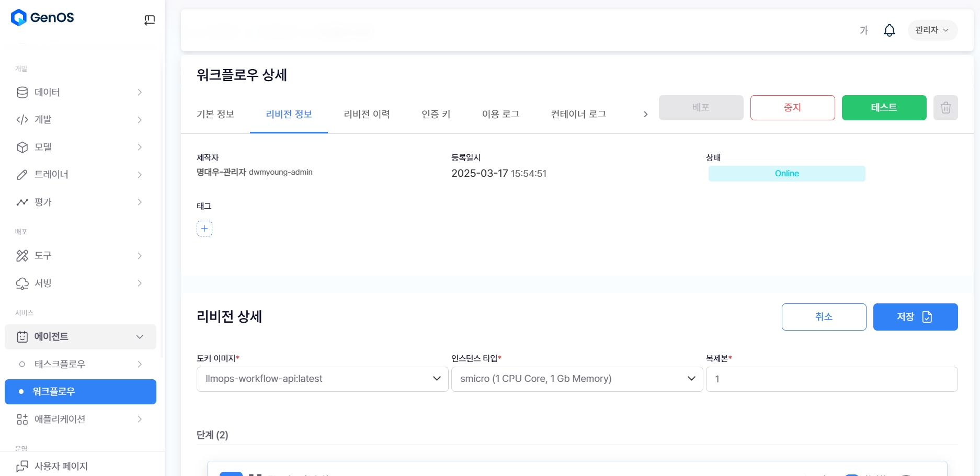Click the font size '가' icon
This screenshot has height=476, width=980.
pyautogui.click(x=863, y=30)
